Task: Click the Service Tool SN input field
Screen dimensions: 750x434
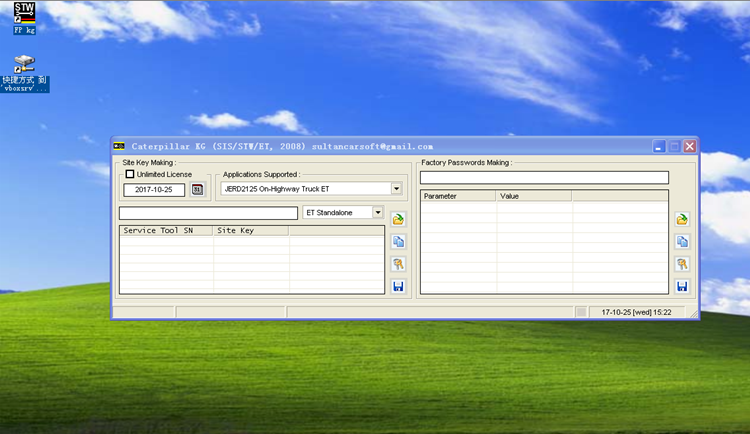Action: coord(209,213)
